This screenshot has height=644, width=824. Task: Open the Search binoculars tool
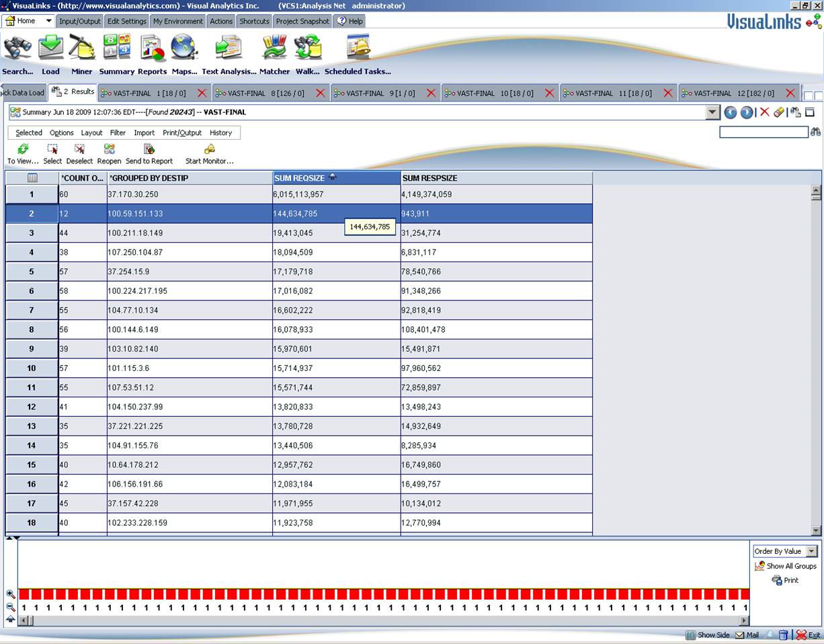click(x=17, y=48)
